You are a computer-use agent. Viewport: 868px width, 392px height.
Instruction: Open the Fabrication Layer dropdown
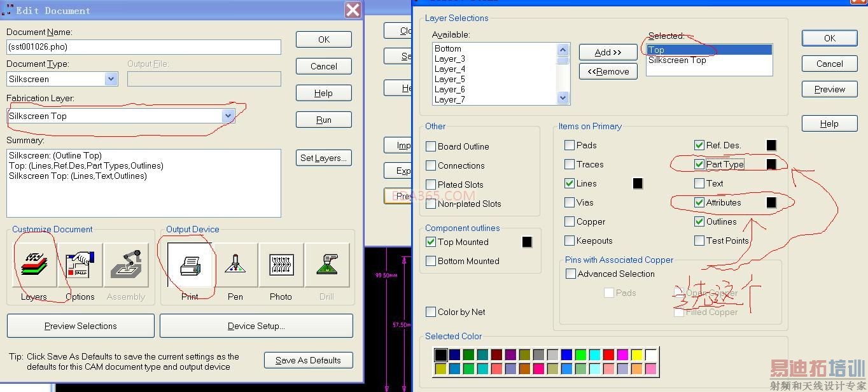click(228, 116)
